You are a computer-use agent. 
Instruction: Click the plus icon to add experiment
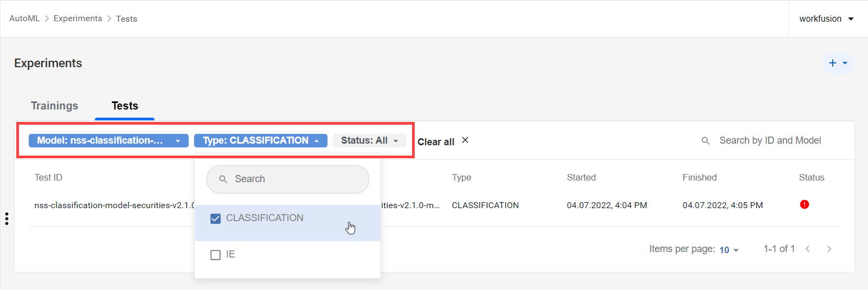click(833, 63)
